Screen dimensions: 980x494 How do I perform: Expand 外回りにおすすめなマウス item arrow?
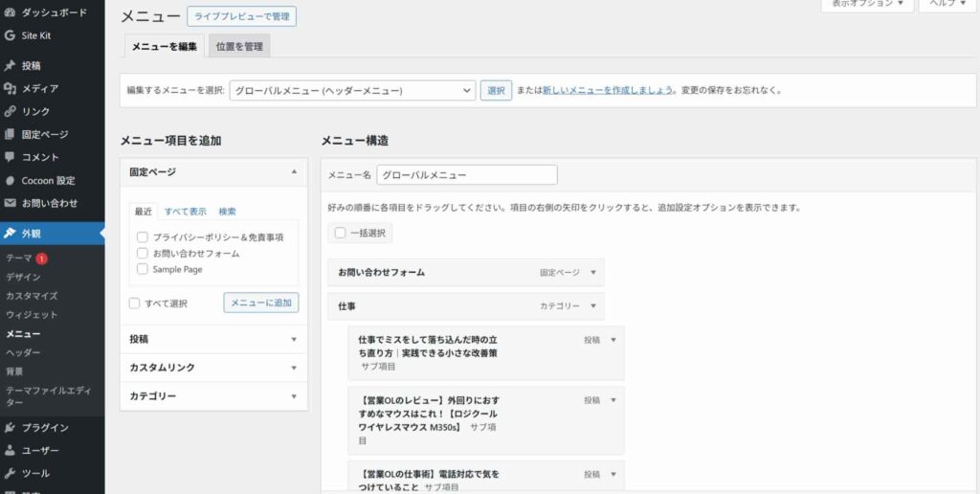[613, 400]
